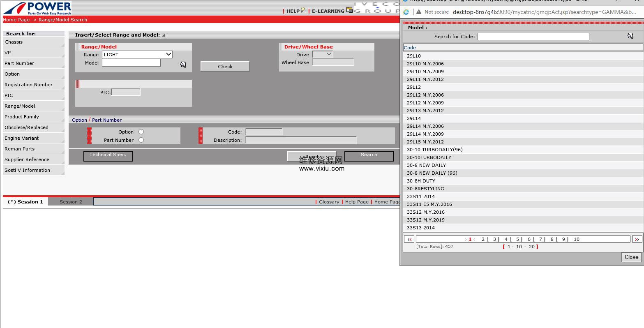Show 20 rows per page

(x=532, y=247)
